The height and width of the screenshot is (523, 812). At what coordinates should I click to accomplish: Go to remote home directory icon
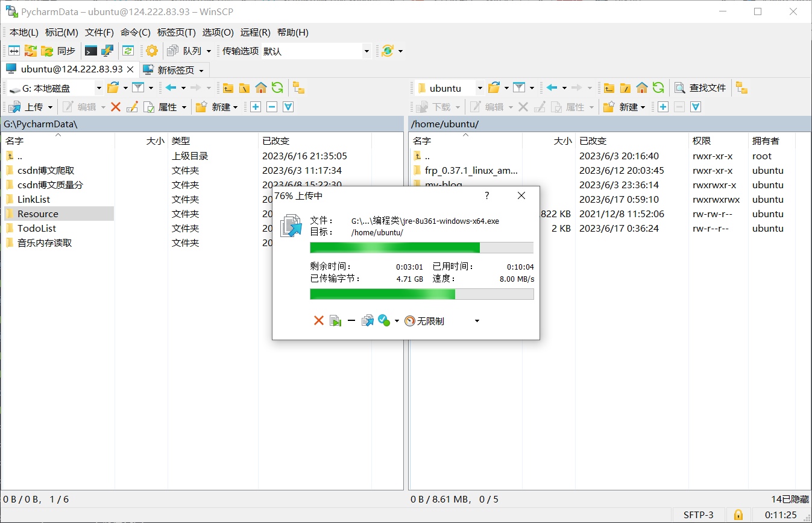click(642, 88)
